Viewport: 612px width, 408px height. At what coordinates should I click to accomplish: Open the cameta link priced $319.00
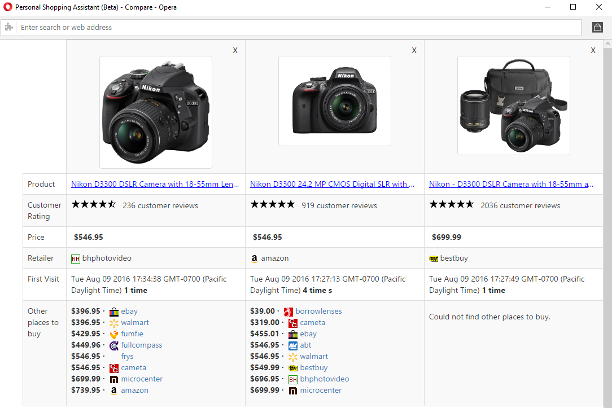pos(312,323)
